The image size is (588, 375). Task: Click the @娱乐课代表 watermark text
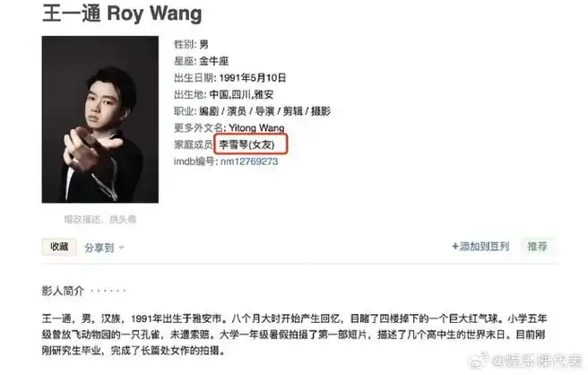coord(537,361)
